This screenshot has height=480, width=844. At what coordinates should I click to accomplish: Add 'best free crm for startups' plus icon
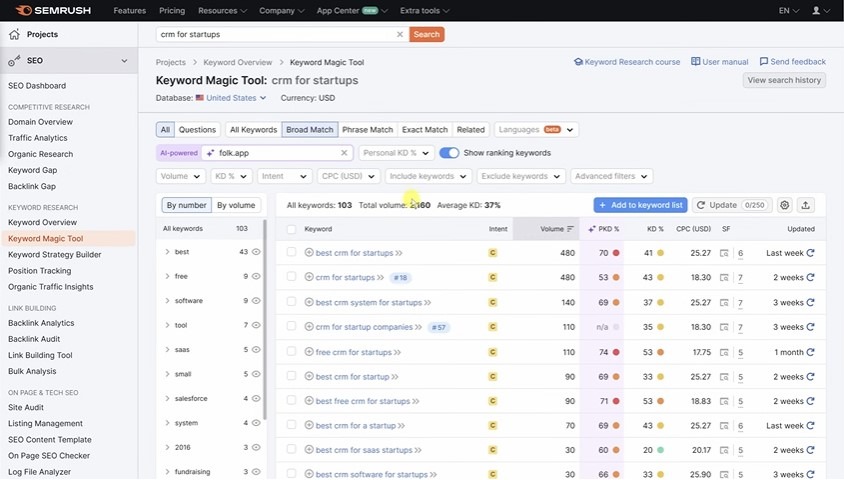pyautogui.click(x=309, y=401)
